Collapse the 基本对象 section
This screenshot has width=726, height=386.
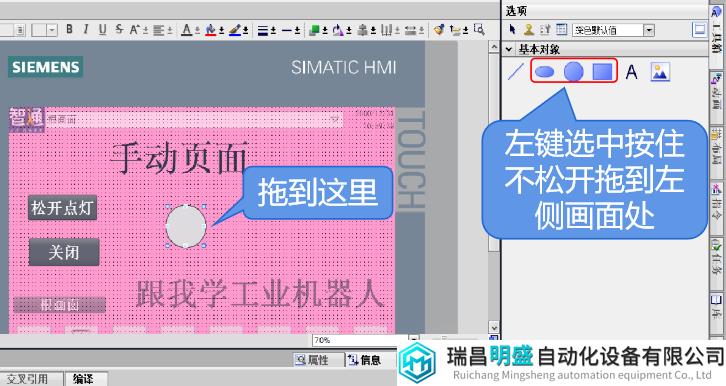pyautogui.click(x=509, y=49)
